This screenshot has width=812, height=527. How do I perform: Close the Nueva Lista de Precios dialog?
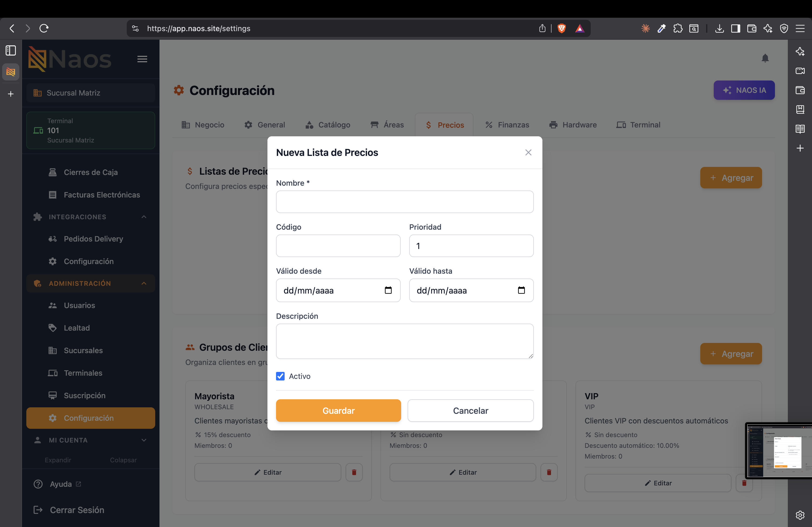[528, 152]
